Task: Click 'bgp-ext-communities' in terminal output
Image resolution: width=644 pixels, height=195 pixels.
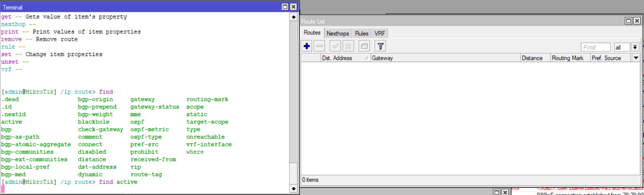Action: [34, 159]
